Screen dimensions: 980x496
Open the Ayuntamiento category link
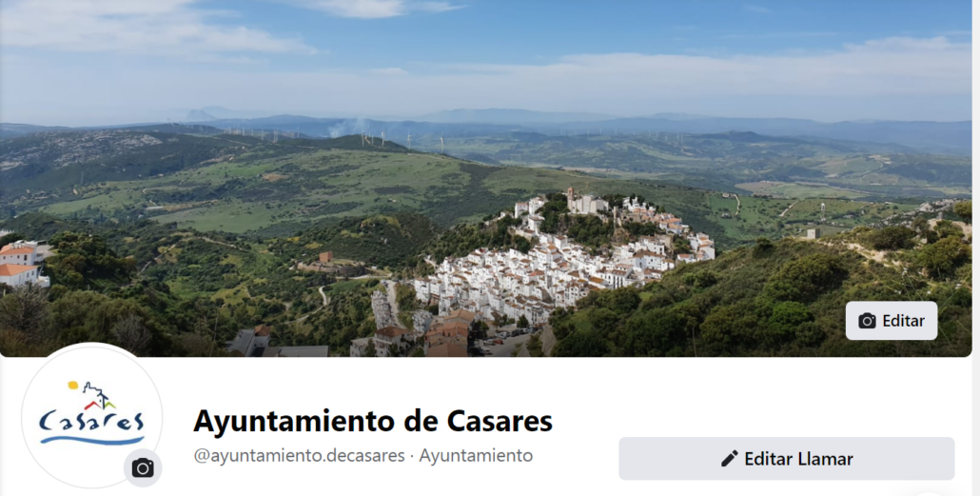point(476,456)
